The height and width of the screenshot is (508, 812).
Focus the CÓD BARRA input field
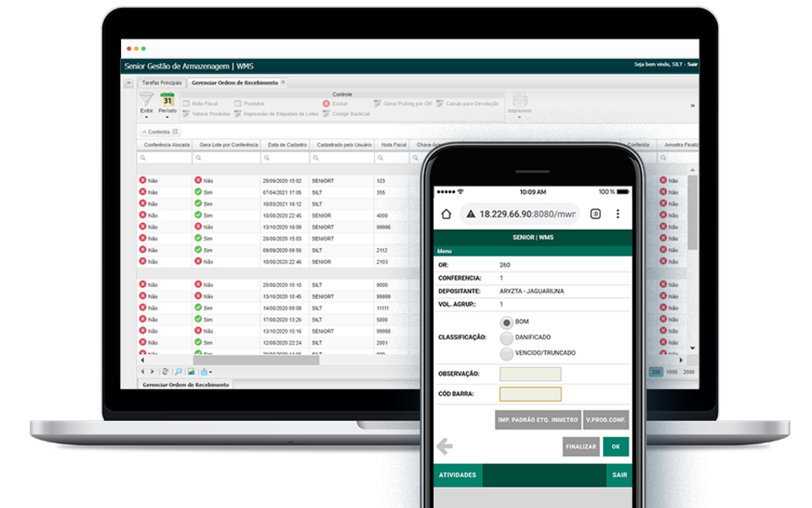tap(529, 394)
